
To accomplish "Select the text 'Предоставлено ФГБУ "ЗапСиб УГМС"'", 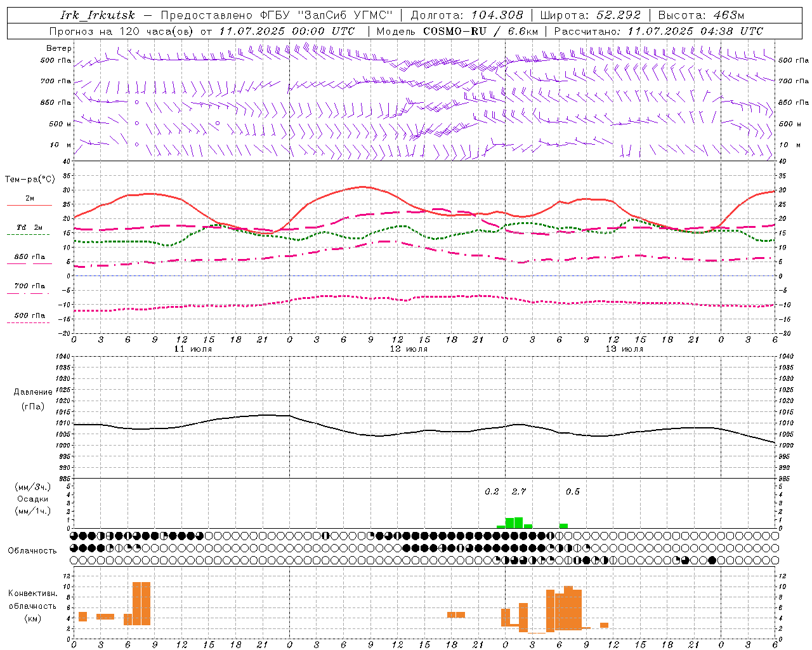I will (x=277, y=15).
